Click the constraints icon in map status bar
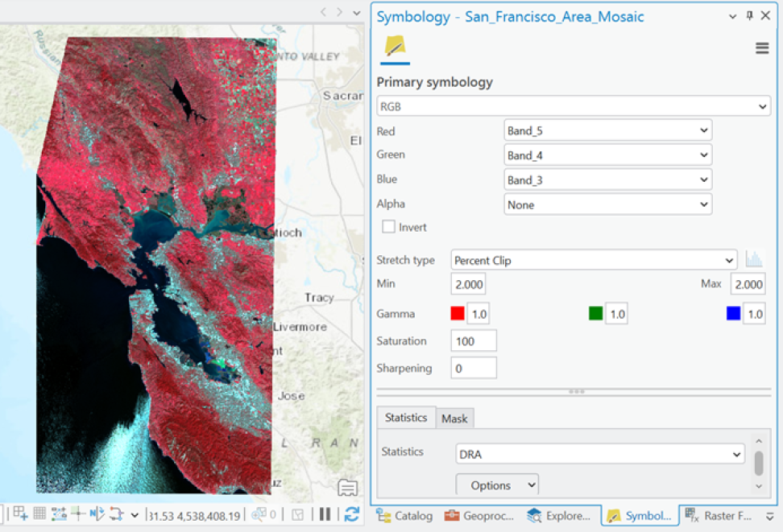783x532 pixels. coord(59,513)
